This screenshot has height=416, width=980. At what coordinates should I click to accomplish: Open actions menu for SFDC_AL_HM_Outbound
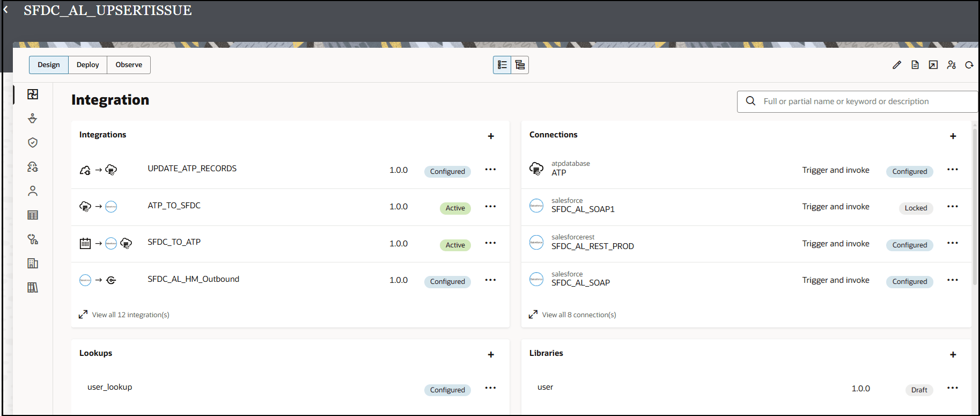click(x=490, y=280)
